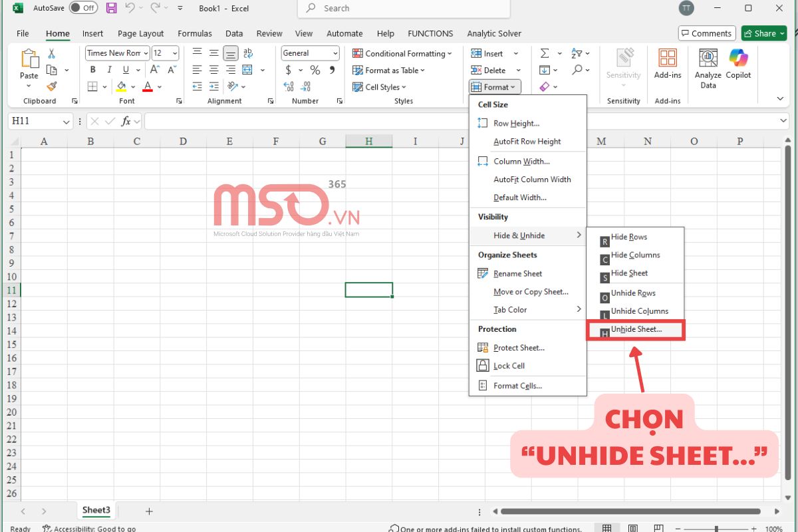Click the Share button
This screenshot has height=532, width=798.
763,33
